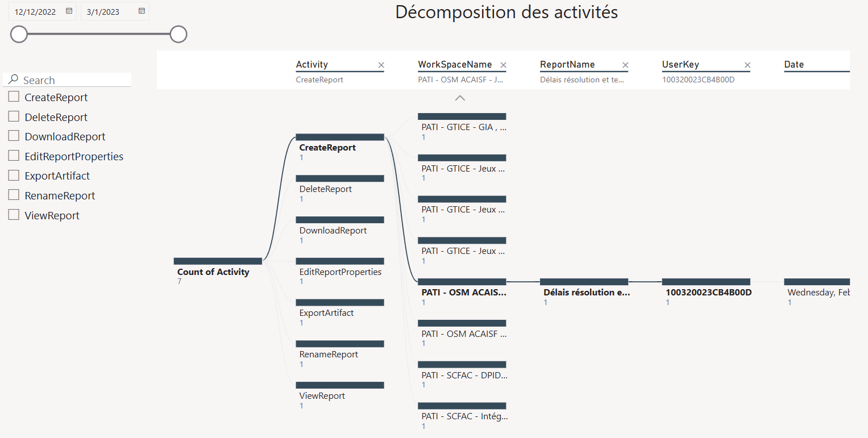Click the activity Search input field
868x438 pixels.
tap(74, 80)
